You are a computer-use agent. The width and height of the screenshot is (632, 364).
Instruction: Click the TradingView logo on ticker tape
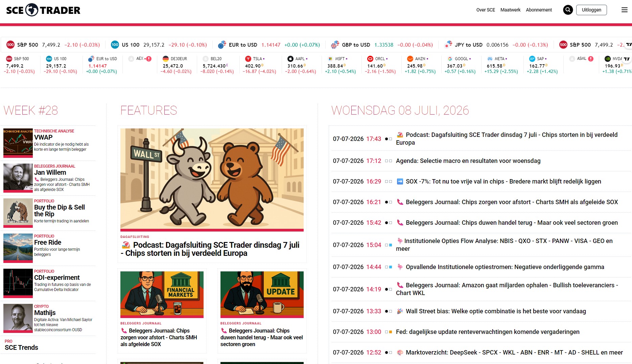pyautogui.click(x=629, y=45)
